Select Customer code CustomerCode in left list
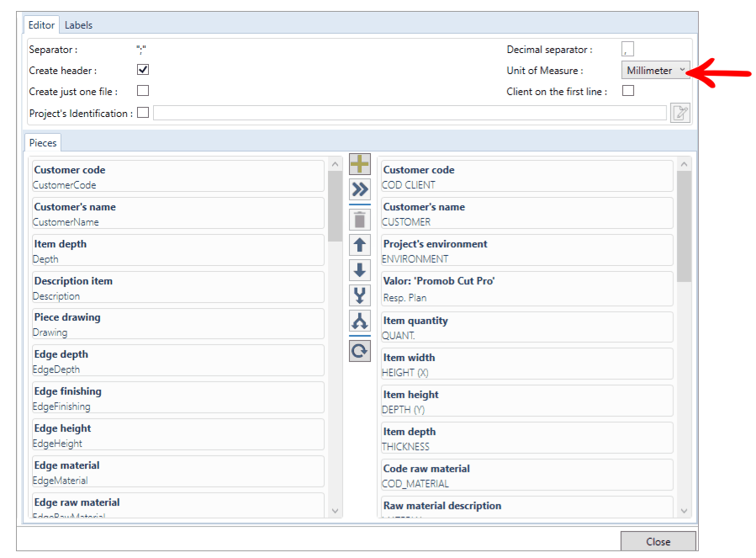The image size is (756, 558). point(178,176)
